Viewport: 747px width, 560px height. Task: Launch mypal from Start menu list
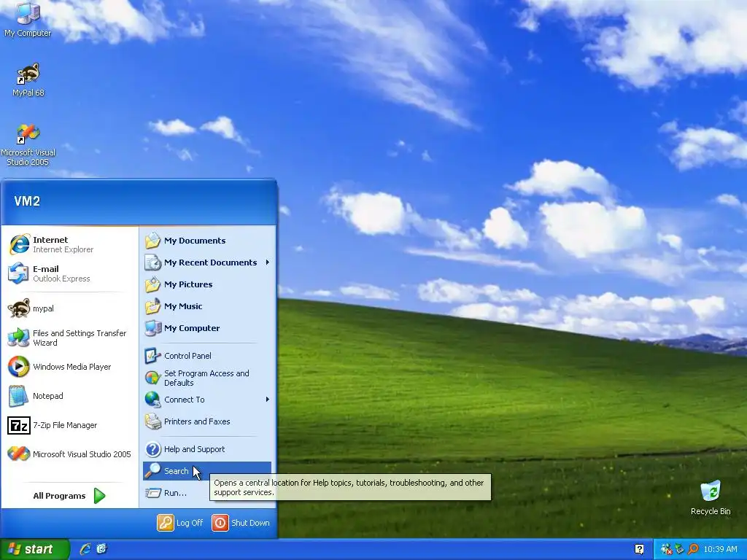(x=70, y=308)
